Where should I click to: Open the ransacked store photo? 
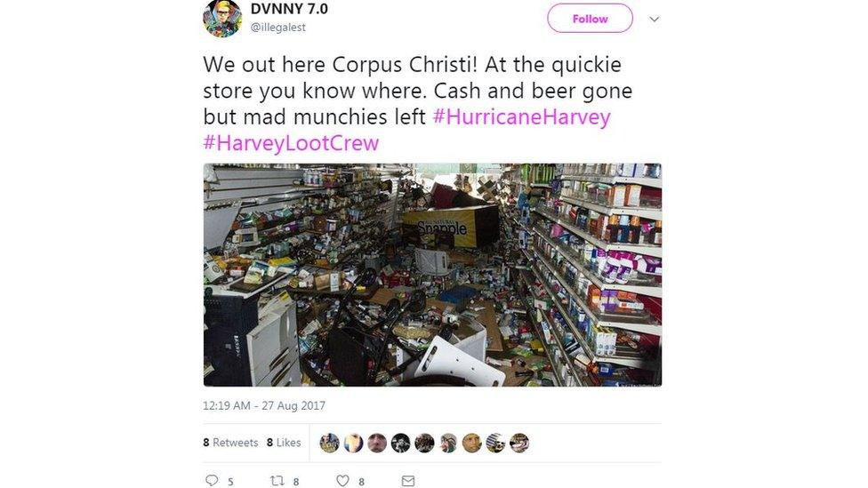pyautogui.click(x=432, y=275)
